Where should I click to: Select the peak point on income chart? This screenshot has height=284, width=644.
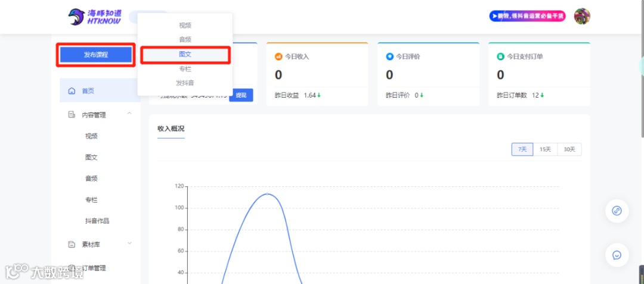point(268,194)
